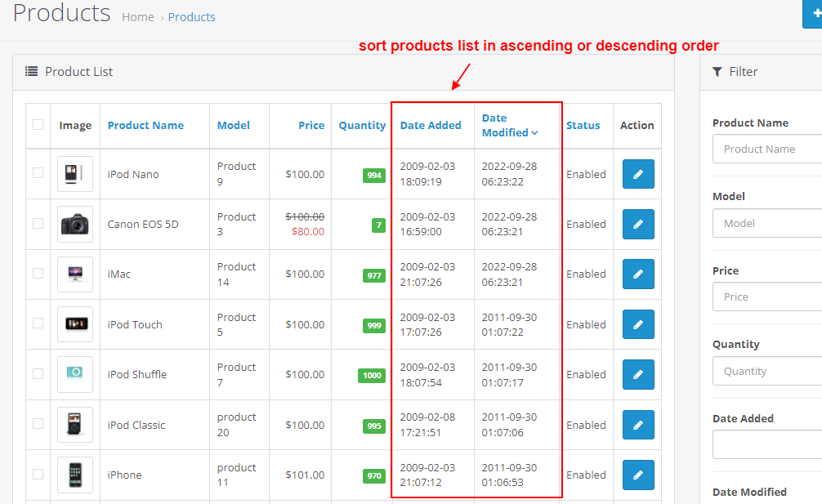Screen dimensions: 822x504
Task: Tick the select-all checkbox in table header
Action: [x=38, y=125]
